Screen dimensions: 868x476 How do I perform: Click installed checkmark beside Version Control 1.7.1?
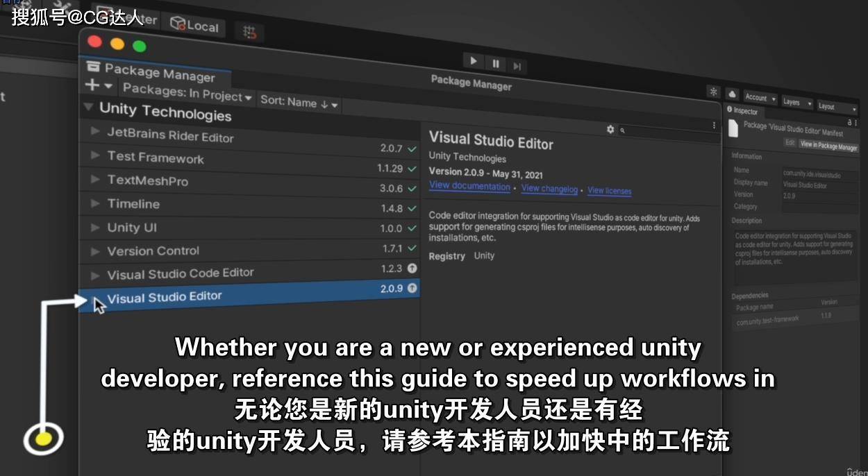412,248
